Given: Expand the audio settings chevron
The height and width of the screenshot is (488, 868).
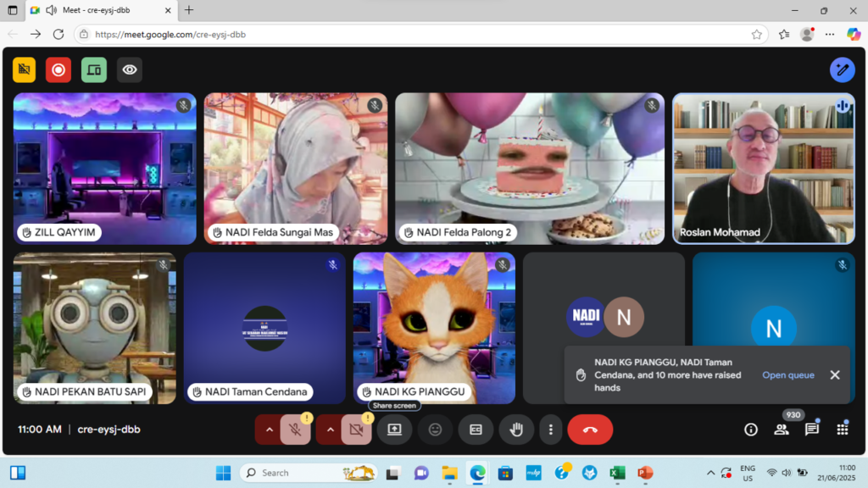Looking at the screenshot, I should [269, 430].
